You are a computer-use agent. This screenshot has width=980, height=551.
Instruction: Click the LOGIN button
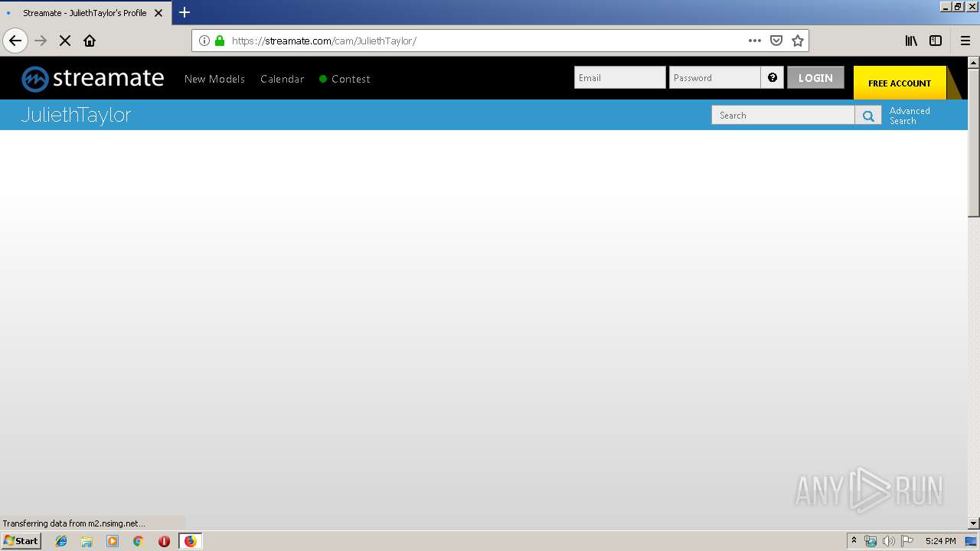coord(815,77)
